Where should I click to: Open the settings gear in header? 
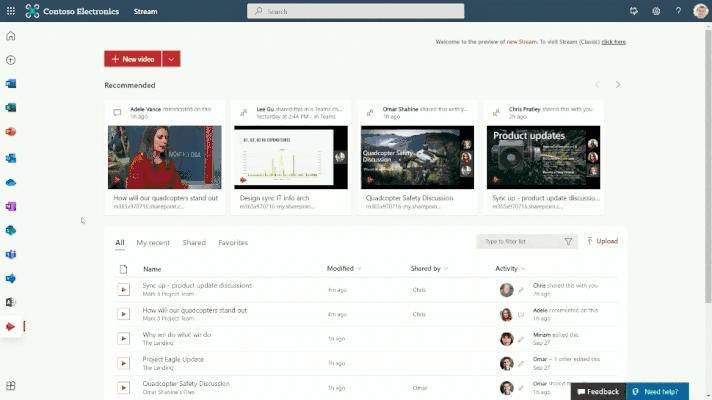pyautogui.click(x=656, y=11)
